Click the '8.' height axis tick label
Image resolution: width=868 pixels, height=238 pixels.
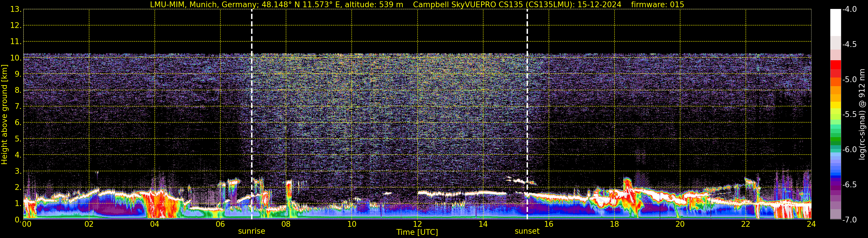point(18,90)
